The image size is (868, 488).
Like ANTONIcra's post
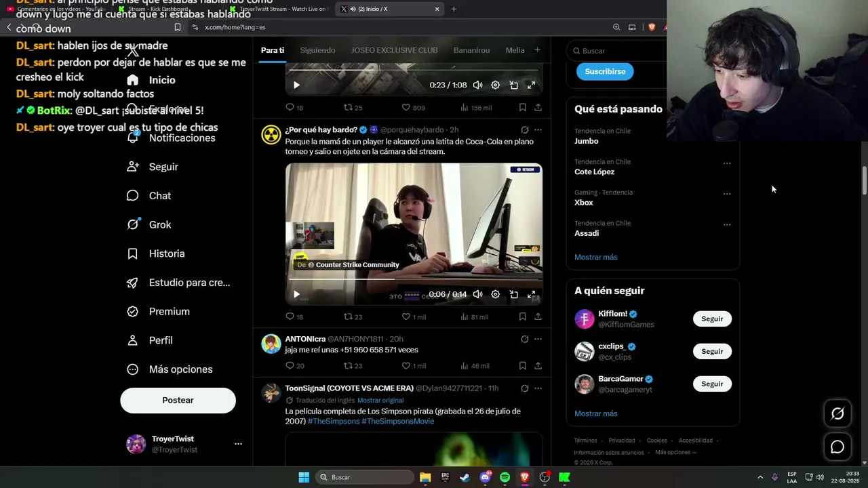tap(414, 366)
